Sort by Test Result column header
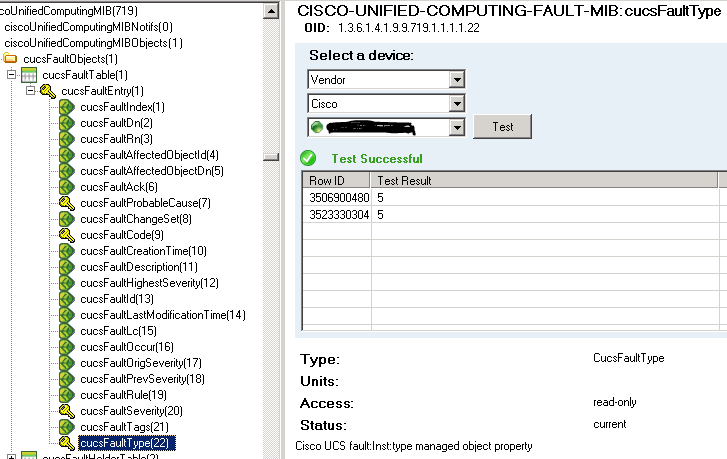 [x=543, y=180]
